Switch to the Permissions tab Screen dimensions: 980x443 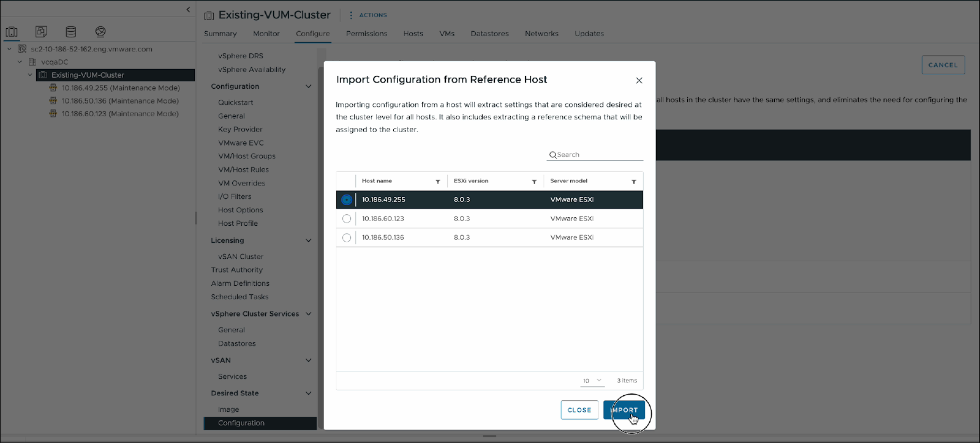[x=366, y=34]
